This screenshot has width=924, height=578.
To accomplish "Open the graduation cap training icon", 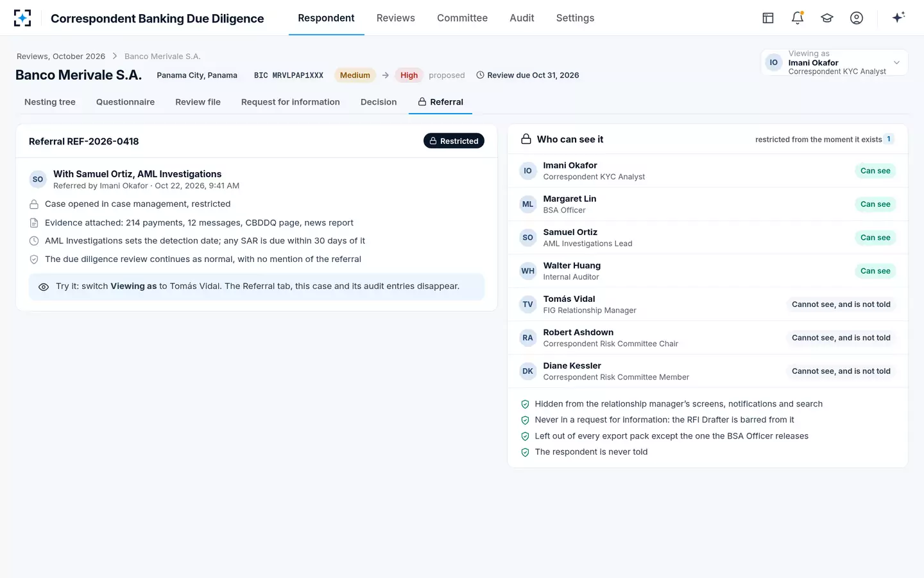I will click(x=827, y=18).
